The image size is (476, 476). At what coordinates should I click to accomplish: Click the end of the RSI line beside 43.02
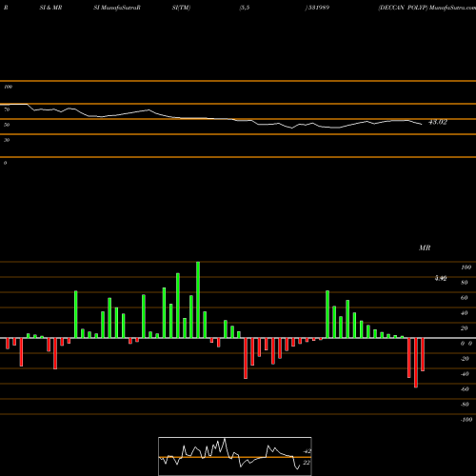[422, 124]
